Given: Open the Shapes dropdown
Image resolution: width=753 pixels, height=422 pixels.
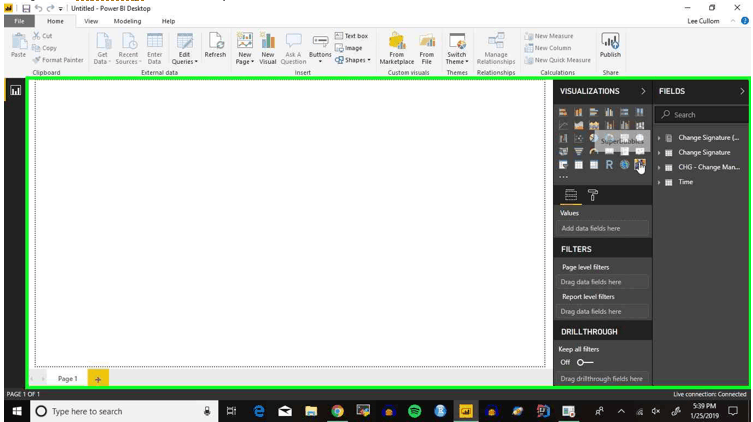Looking at the screenshot, I should [353, 60].
